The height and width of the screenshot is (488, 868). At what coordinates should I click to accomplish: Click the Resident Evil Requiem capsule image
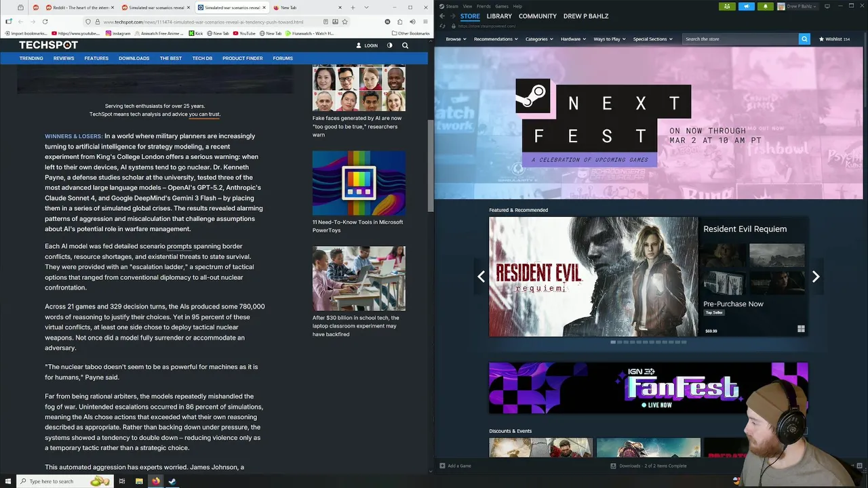(x=593, y=277)
